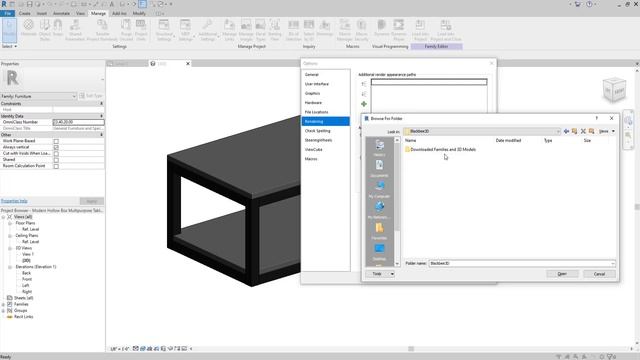Open the File menu tab

[7, 13]
